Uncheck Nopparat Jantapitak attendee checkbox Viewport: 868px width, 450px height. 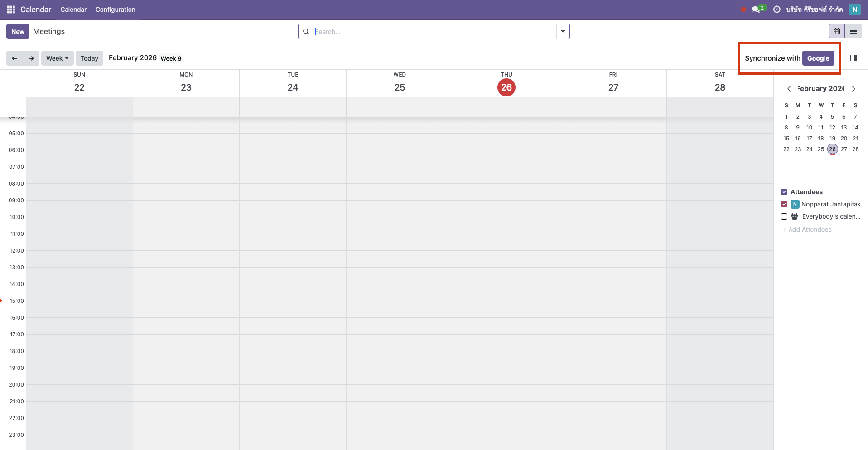(x=784, y=204)
